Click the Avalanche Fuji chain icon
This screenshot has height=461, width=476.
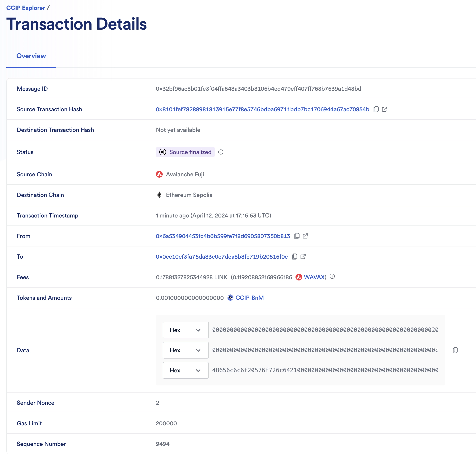pyautogui.click(x=159, y=174)
